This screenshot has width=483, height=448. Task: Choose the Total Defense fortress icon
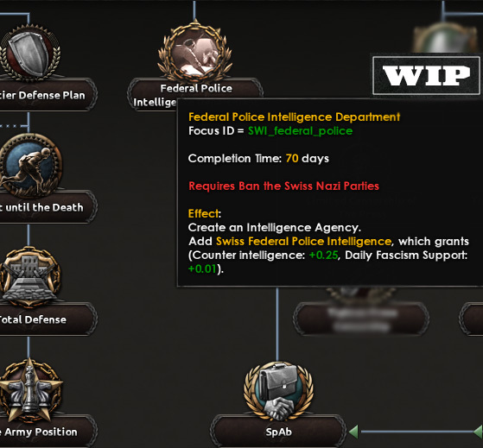pos(30,277)
